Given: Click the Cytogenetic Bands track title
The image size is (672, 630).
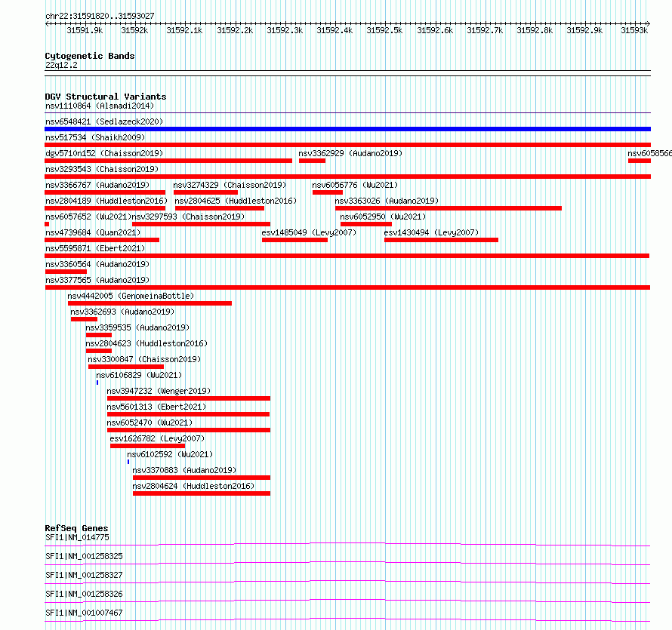Looking at the screenshot, I should (x=90, y=56).
